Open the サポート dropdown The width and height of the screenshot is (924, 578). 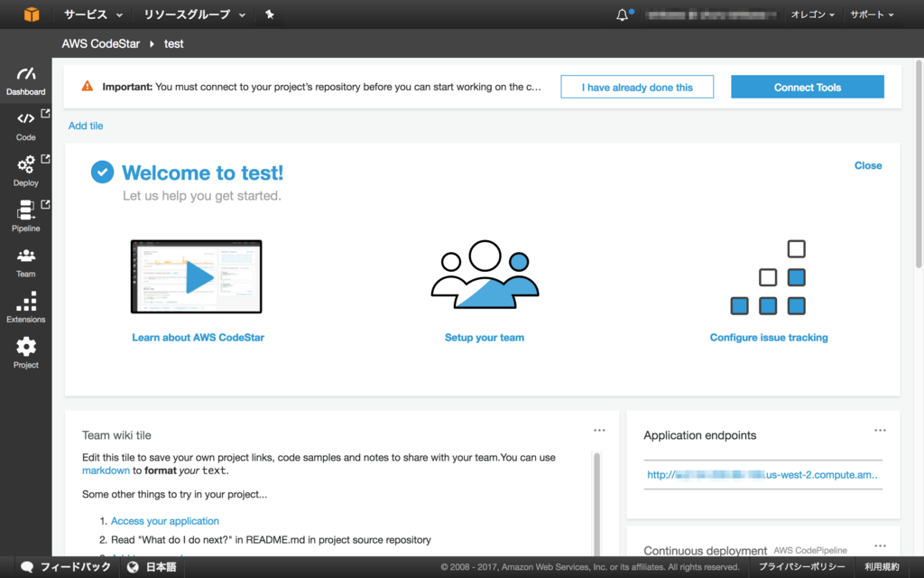click(x=872, y=14)
